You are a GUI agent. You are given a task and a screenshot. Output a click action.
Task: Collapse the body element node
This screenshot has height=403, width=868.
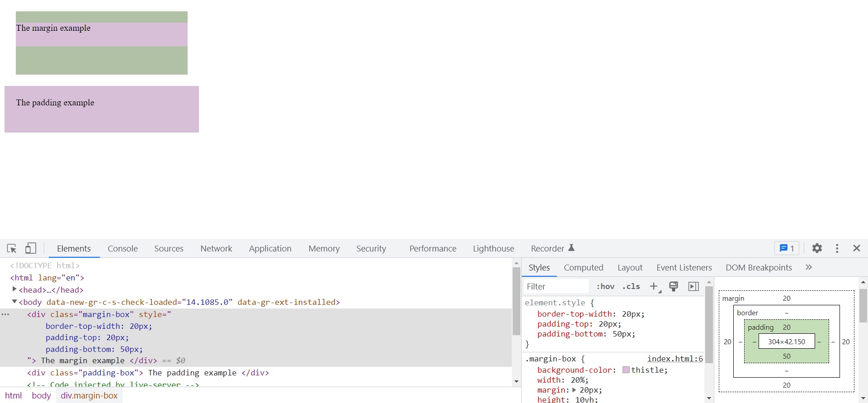click(x=14, y=302)
